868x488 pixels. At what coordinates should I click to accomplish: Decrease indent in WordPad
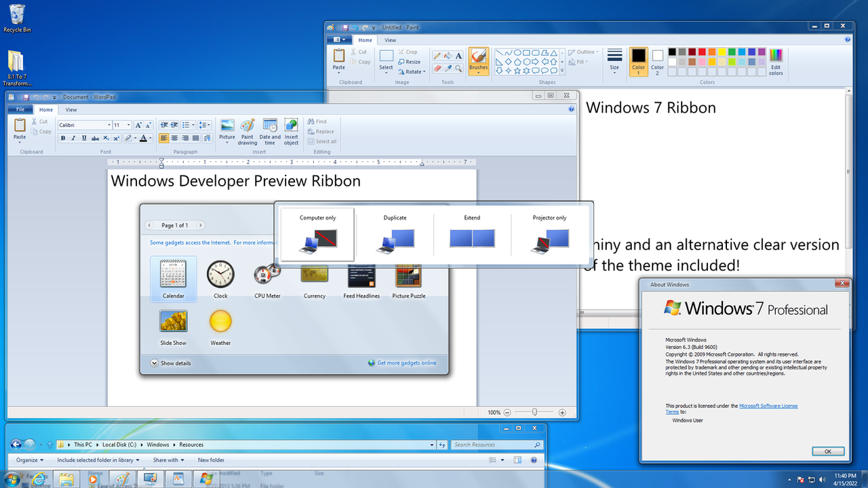pyautogui.click(x=164, y=125)
